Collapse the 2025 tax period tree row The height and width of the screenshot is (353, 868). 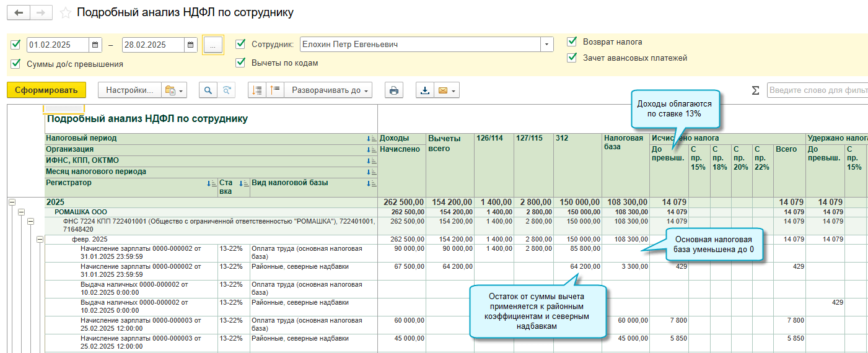coord(12,202)
